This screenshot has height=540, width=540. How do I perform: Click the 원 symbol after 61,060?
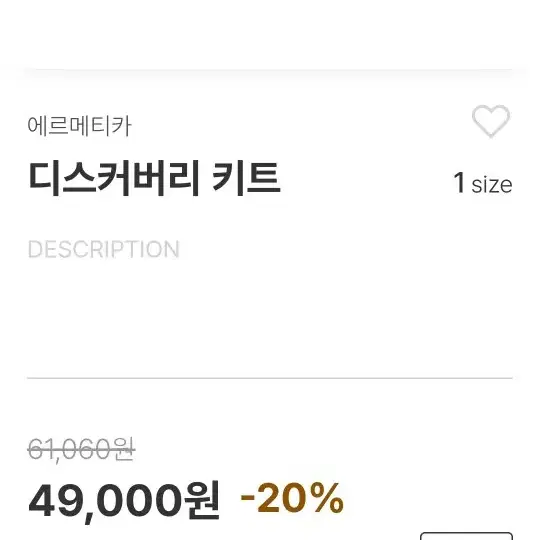(x=124, y=449)
